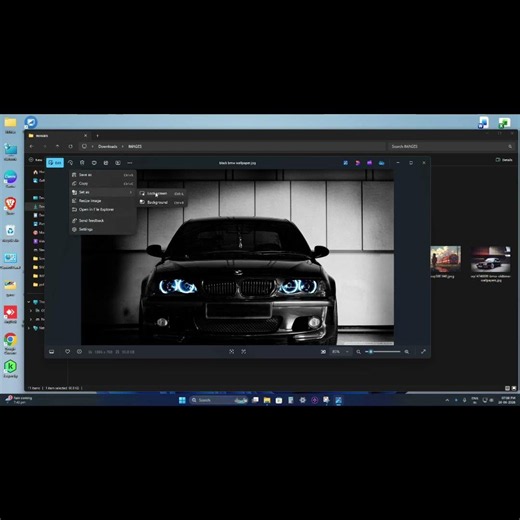Screen dimensions: 520x520
Task: Go up one folder in File Explorer
Action: pyautogui.click(x=58, y=146)
